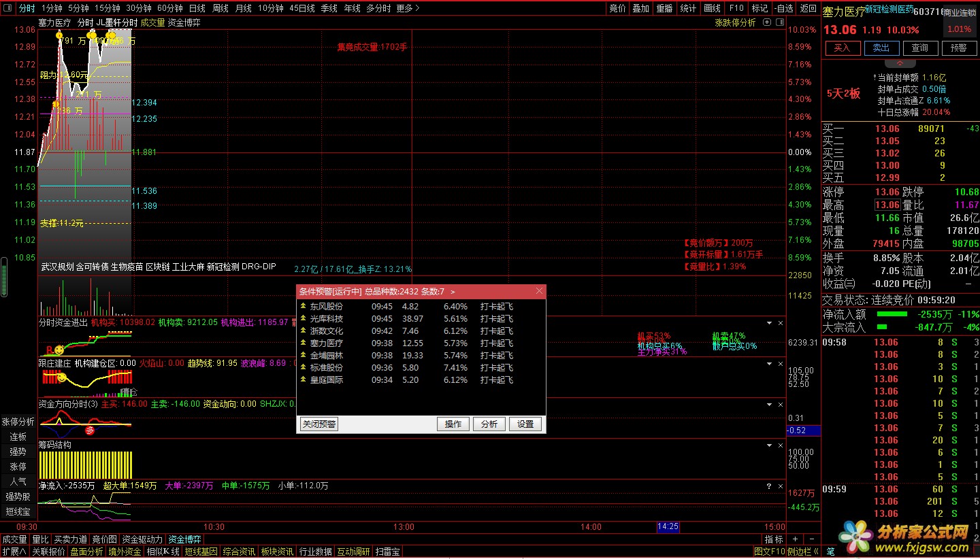Click the red up-chevron under the 买入 button

pos(901,63)
